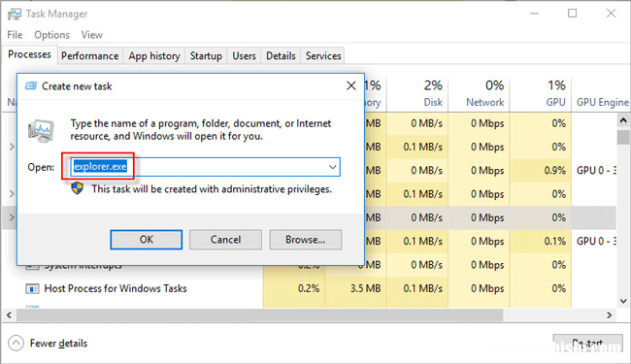This screenshot has width=631, height=364.
Task: Click the 0.9% GPU value cell
Action: [541, 171]
